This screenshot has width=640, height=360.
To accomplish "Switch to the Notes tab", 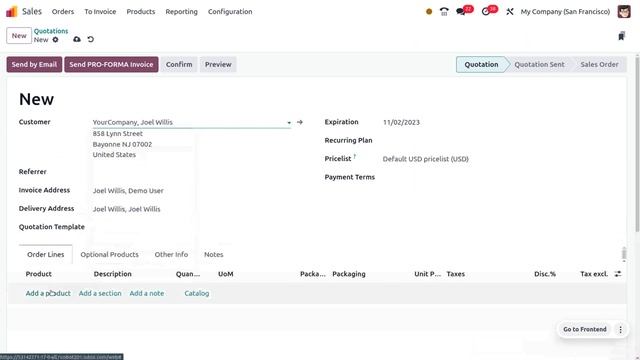I will point(213,254).
